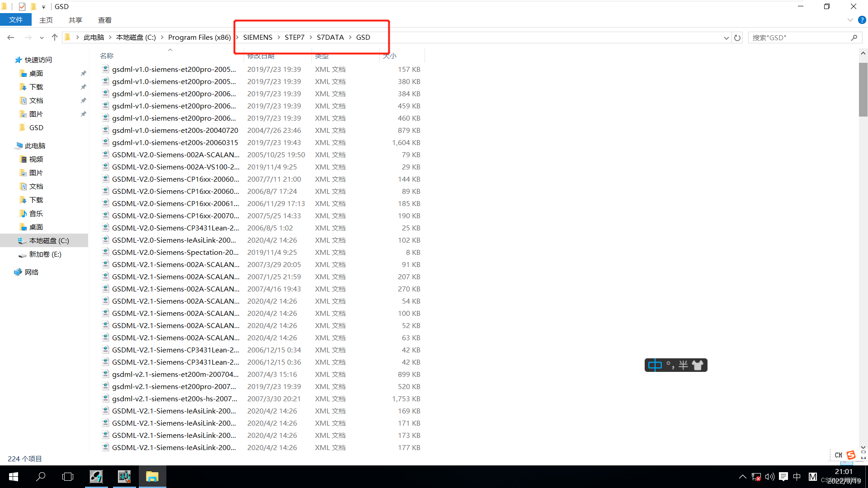Select gsdml-v2.1-siemens-et200s-hs-2007 file
868x488 pixels.
[175, 399]
